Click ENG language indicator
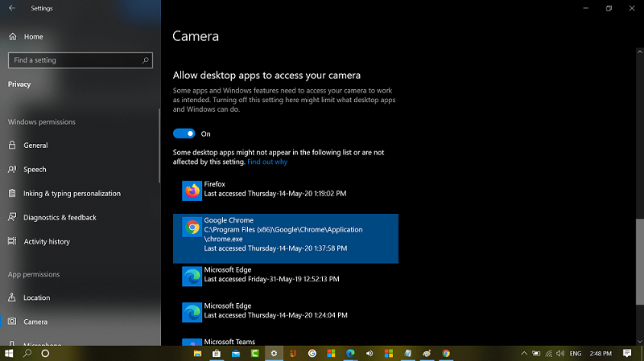The image size is (644, 361). pos(576,353)
